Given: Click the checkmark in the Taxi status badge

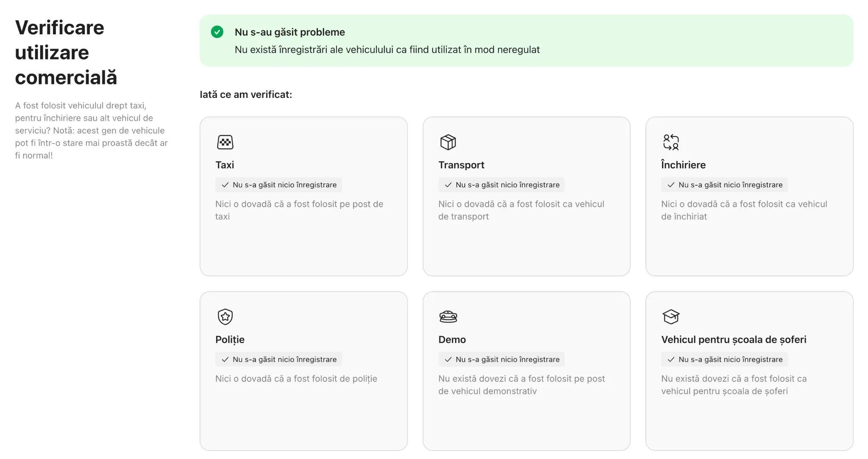Looking at the screenshot, I should pyautogui.click(x=225, y=185).
